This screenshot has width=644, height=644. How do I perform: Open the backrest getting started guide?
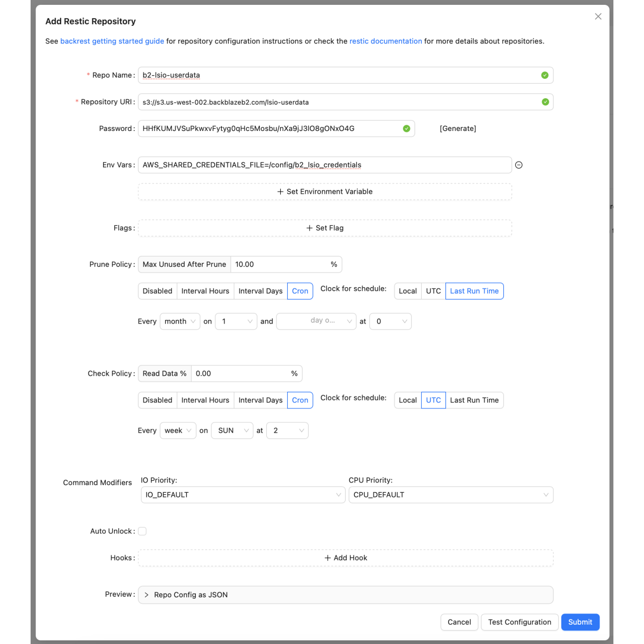click(112, 41)
